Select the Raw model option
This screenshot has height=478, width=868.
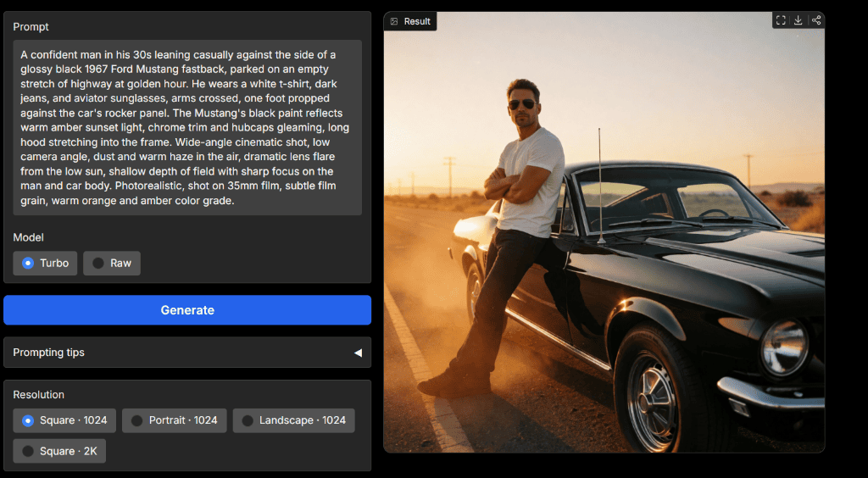[112, 264]
